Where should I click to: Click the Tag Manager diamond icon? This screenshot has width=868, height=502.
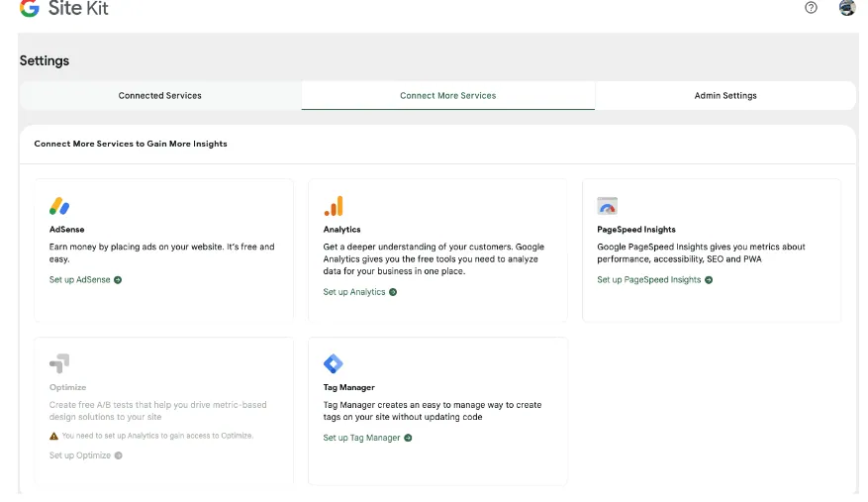(x=334, y=363)
